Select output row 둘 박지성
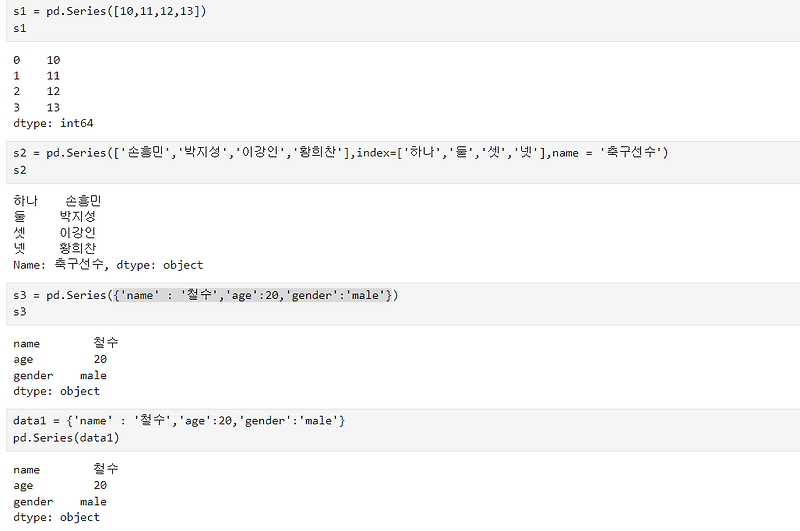 [55, 217]
